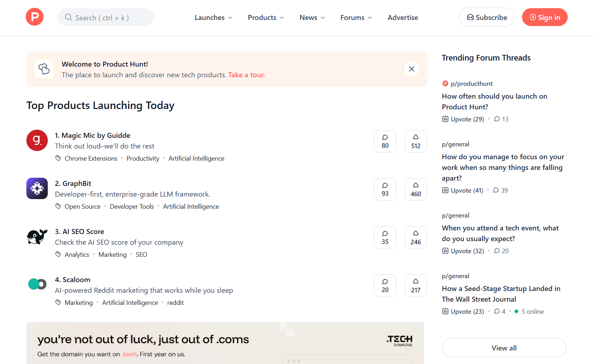The height and width of the screenshot is (364, 593).
Task: Click the Sign in button
Action: click(x=545, y=17)
